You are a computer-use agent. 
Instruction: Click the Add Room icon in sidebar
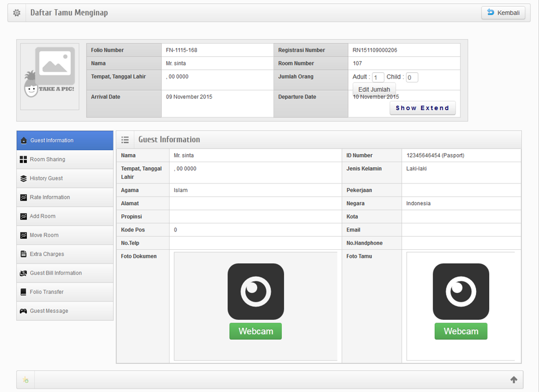(23, 217)
